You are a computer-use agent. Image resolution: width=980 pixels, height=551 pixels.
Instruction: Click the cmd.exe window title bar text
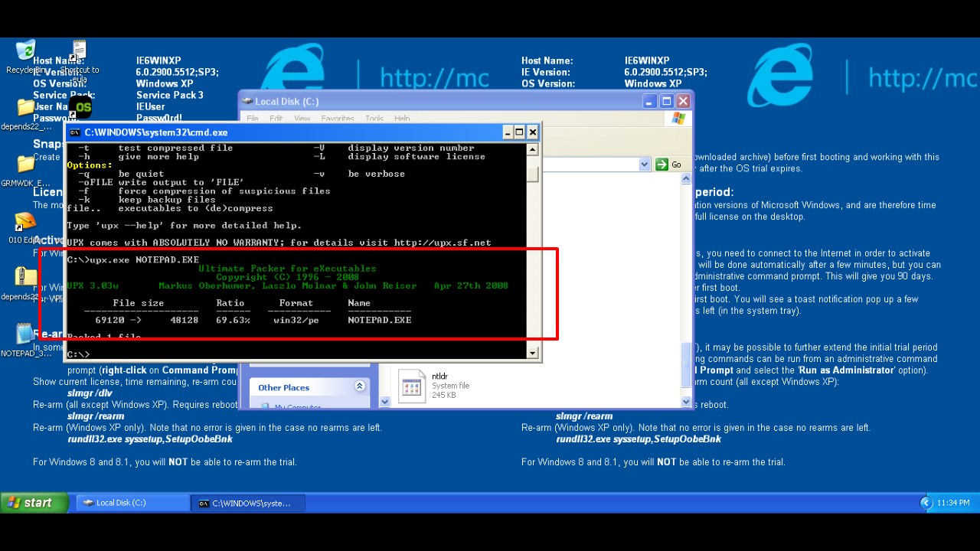coord(156,132)
